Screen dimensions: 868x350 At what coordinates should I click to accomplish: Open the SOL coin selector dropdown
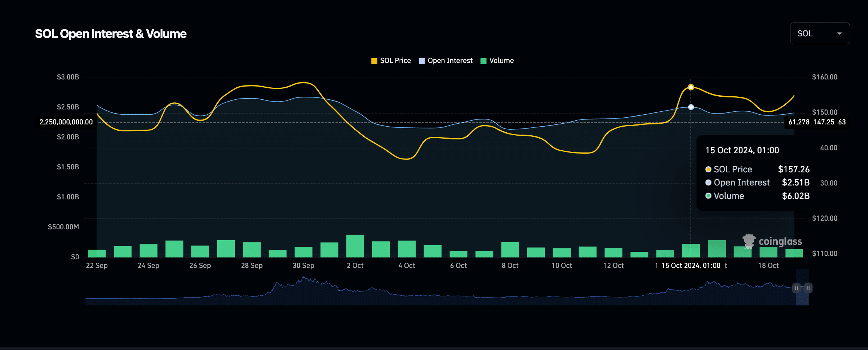point(820,33)
